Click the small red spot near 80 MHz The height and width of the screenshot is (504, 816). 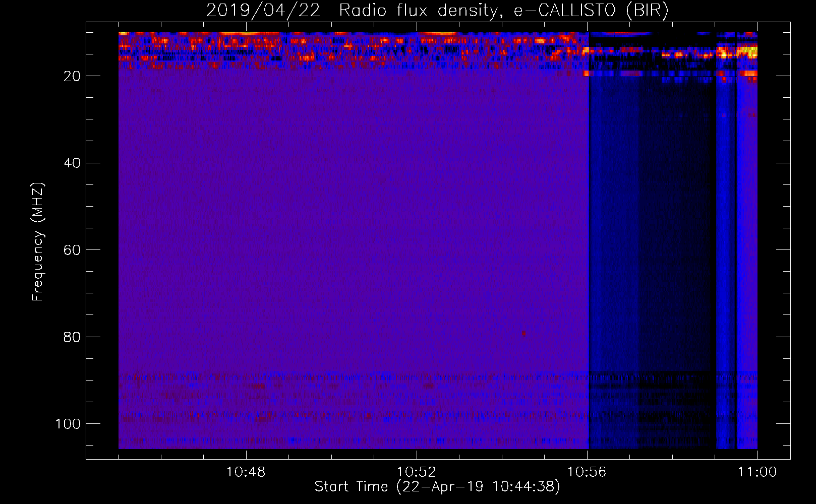[x=524, y=333]
